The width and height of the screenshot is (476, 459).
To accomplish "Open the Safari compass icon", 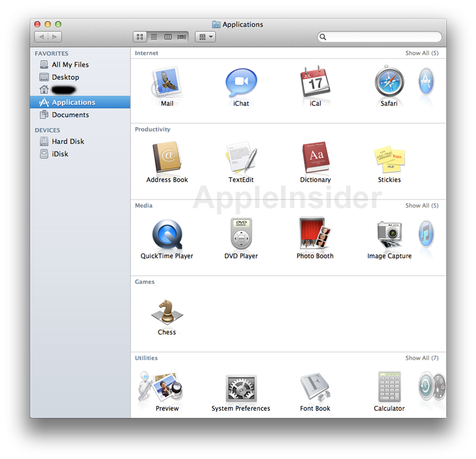I will click(389, 83).
